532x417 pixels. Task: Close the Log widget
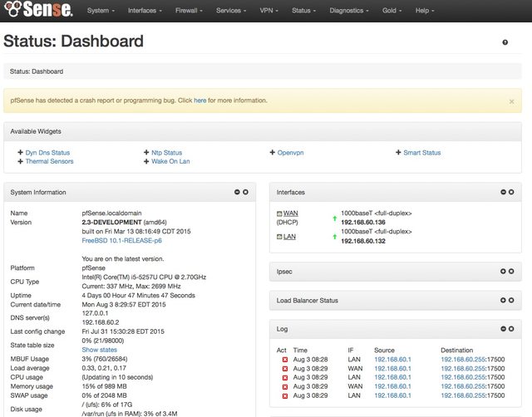tap(510, 329)
